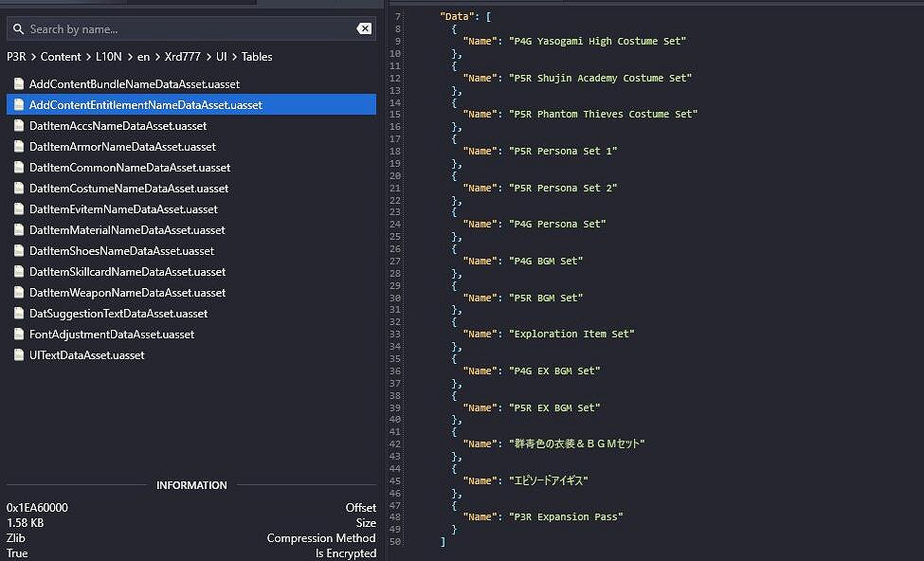Image resolution: width=924 pixels, height=561 pixels.
Task: Click the search magnifier icon
Action: [19, 29]
